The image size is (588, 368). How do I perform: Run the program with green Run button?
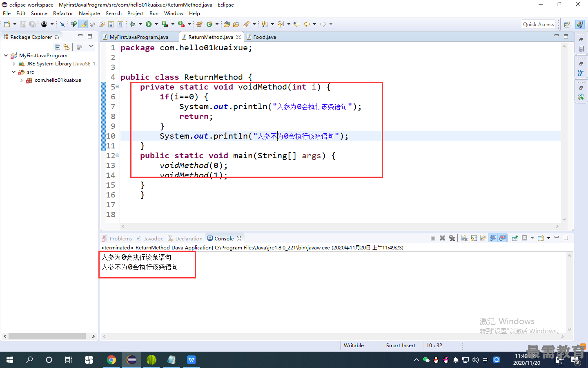tap(149, 24)
